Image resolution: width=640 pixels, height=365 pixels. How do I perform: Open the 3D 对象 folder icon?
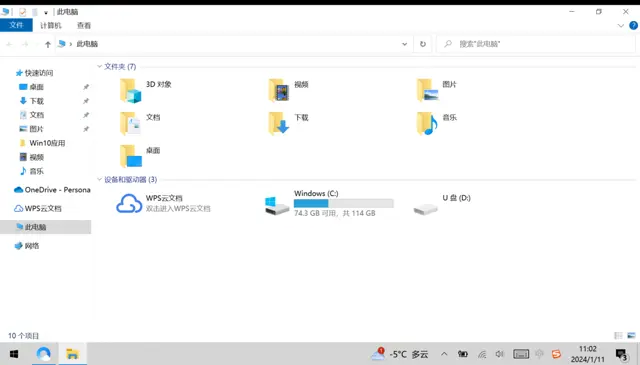[131, 91]
